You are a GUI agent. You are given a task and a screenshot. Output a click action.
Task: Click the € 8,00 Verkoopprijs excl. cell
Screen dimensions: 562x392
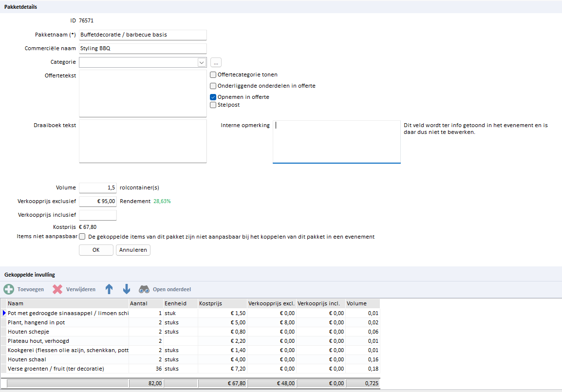point(271,322)
